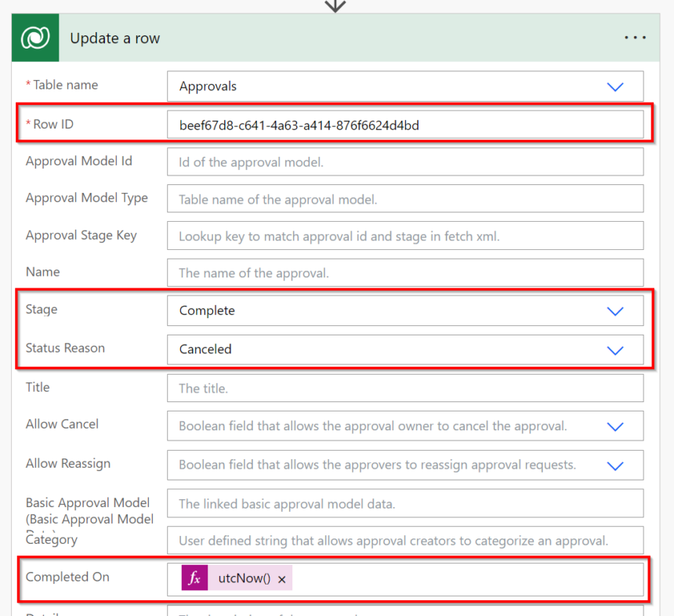
Task: Click the Update a row header title
Action: (114, 37)
